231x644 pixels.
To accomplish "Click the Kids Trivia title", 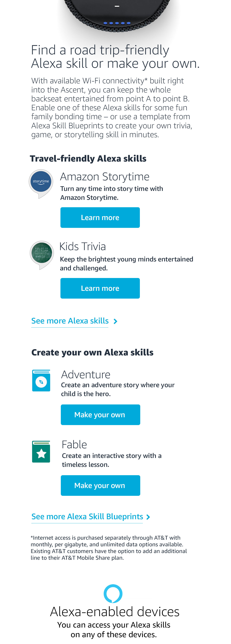I will [83, 246].
